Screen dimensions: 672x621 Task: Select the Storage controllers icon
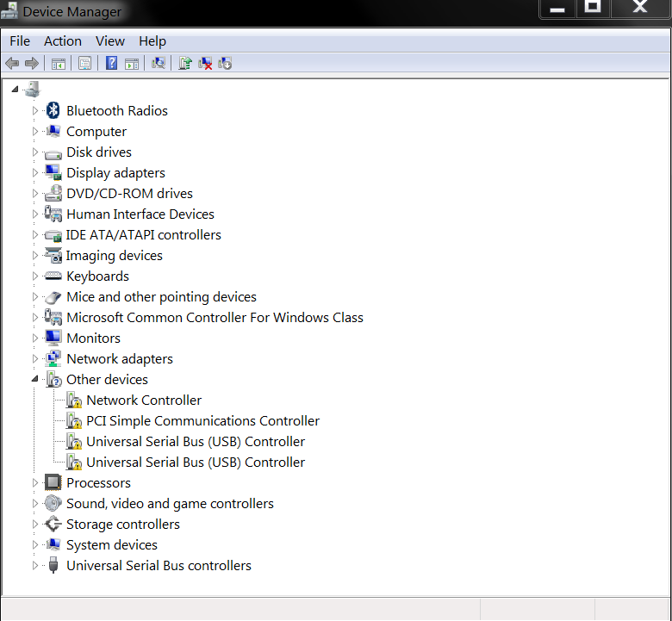(x=53, y=524)
